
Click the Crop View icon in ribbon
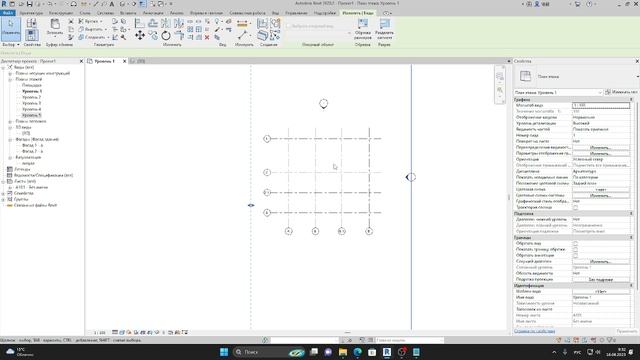point(362,24)
